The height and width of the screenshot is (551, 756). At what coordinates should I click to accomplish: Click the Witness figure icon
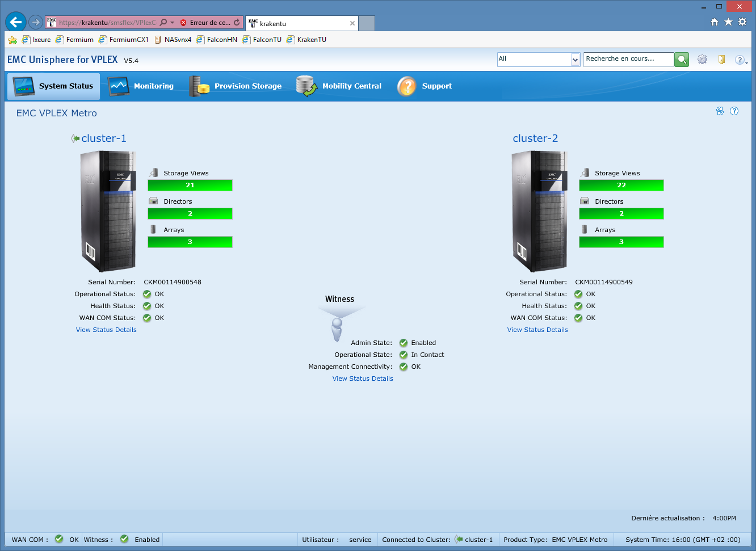[x=337, y=329]
